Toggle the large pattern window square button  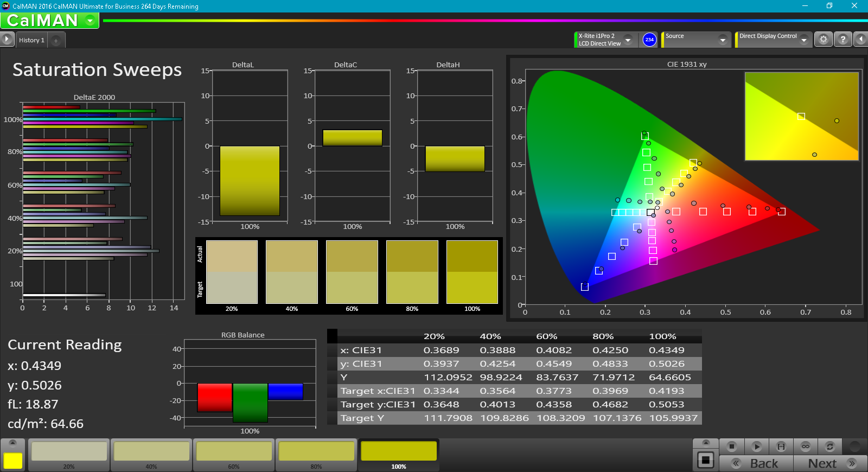[705, 460]
